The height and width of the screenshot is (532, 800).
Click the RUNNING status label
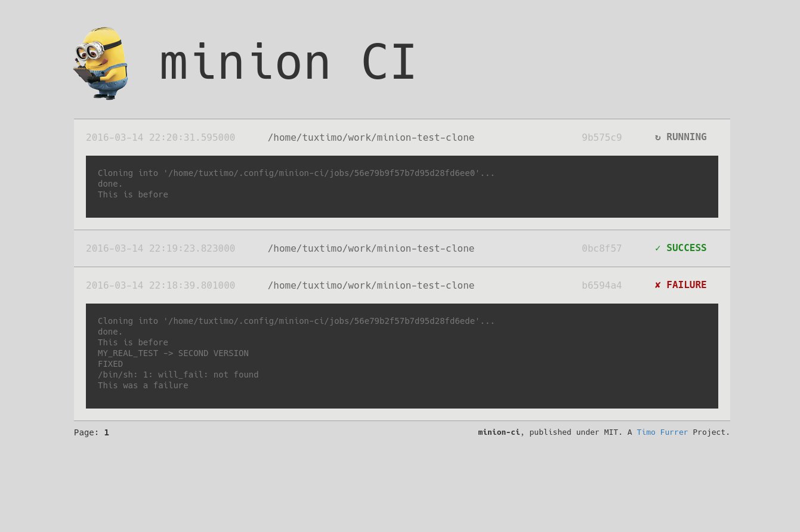(687, 137)
